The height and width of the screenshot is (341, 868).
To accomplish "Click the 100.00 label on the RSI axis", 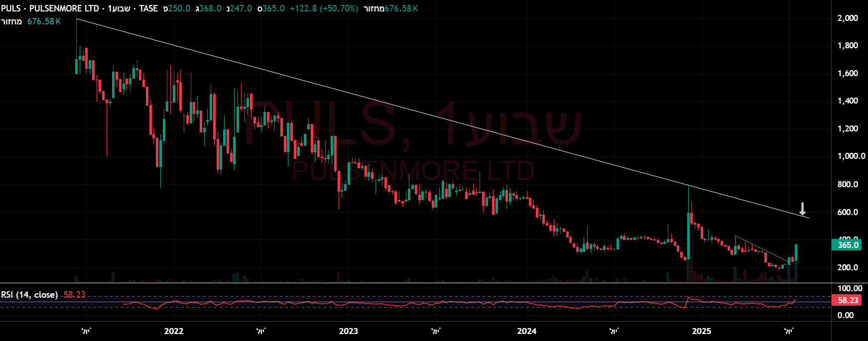I will [x=850, y=288].
